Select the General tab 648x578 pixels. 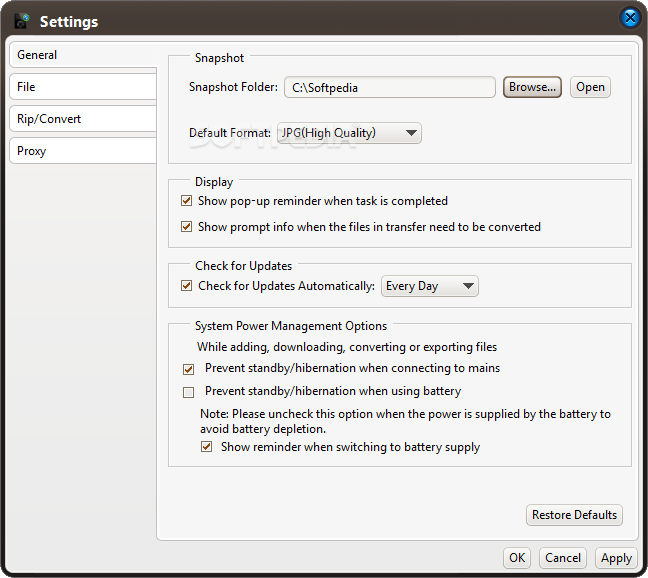[x=83, y=55]
